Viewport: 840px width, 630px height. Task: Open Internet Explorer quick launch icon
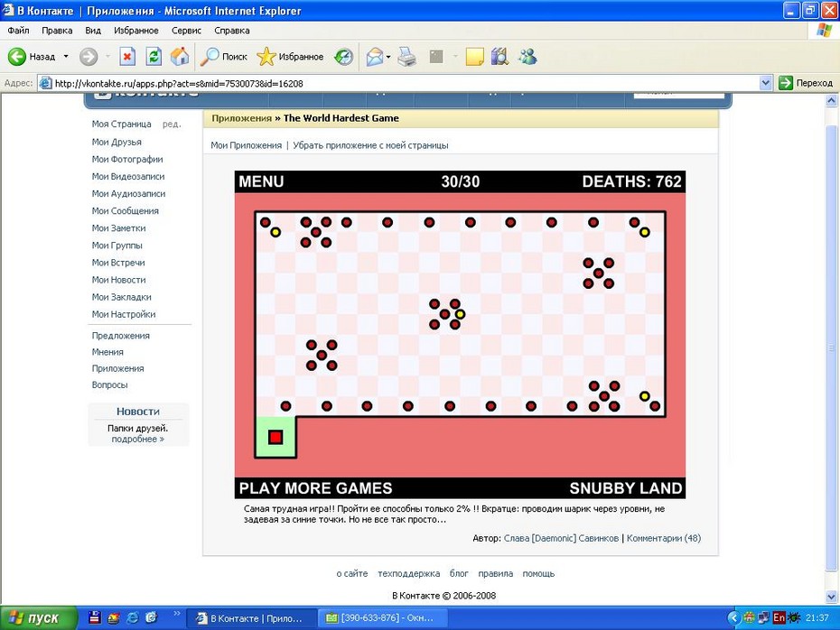tap(132, 617)
